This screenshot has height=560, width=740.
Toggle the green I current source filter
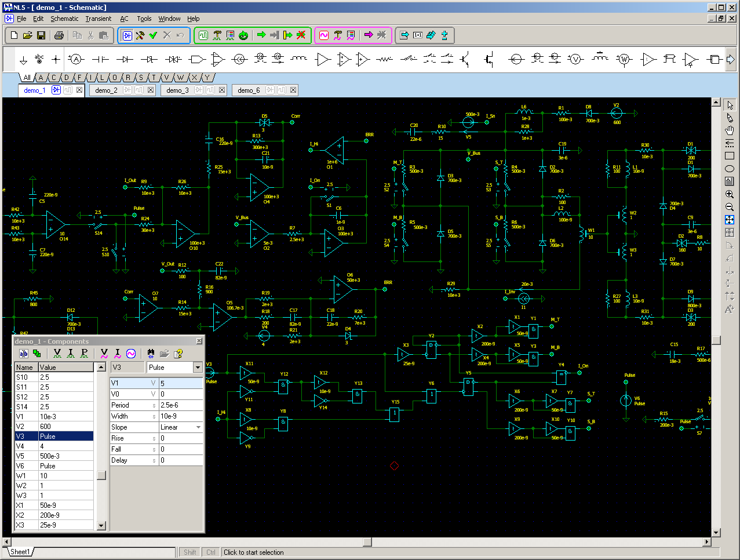(x=70, y=353)
